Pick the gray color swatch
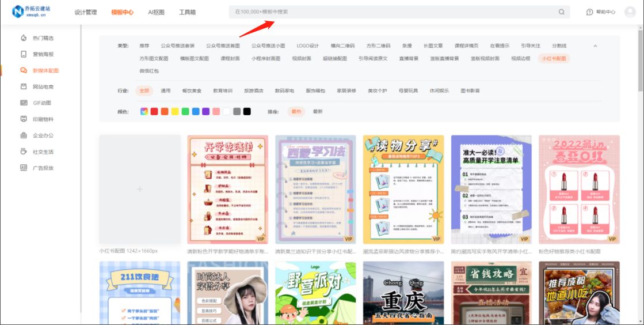This screenshot has height=325, width=644. [237, 111]
